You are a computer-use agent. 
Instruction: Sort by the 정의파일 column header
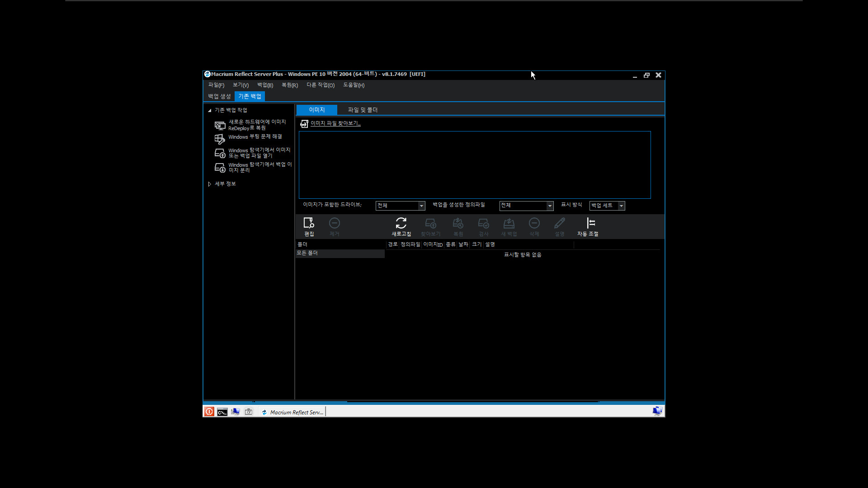[x=410, y=244]
